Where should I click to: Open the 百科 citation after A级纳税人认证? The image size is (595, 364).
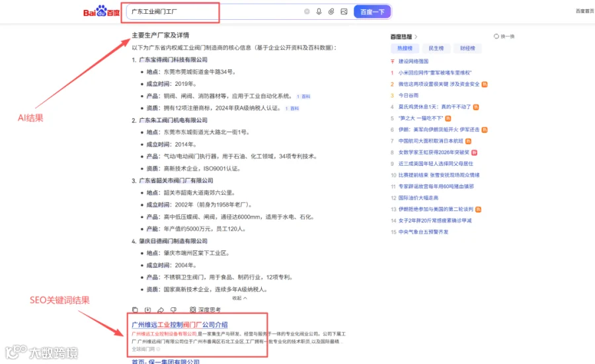(x=292, y=108)
